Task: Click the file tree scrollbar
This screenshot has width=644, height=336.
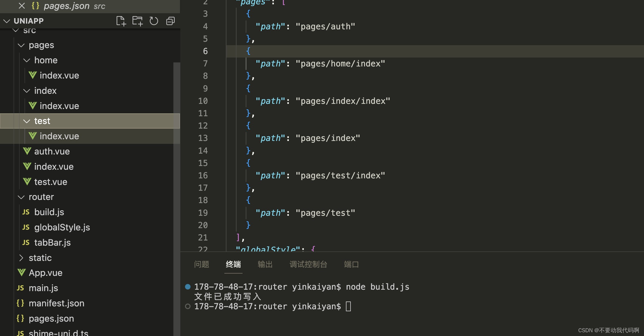Action: [177, 101]
